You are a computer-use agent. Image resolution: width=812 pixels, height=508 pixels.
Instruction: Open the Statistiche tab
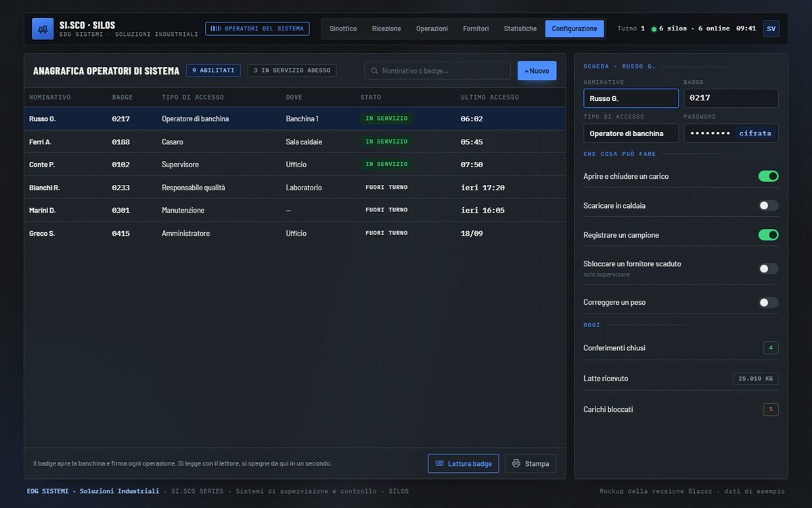click(x=520, y=28)
